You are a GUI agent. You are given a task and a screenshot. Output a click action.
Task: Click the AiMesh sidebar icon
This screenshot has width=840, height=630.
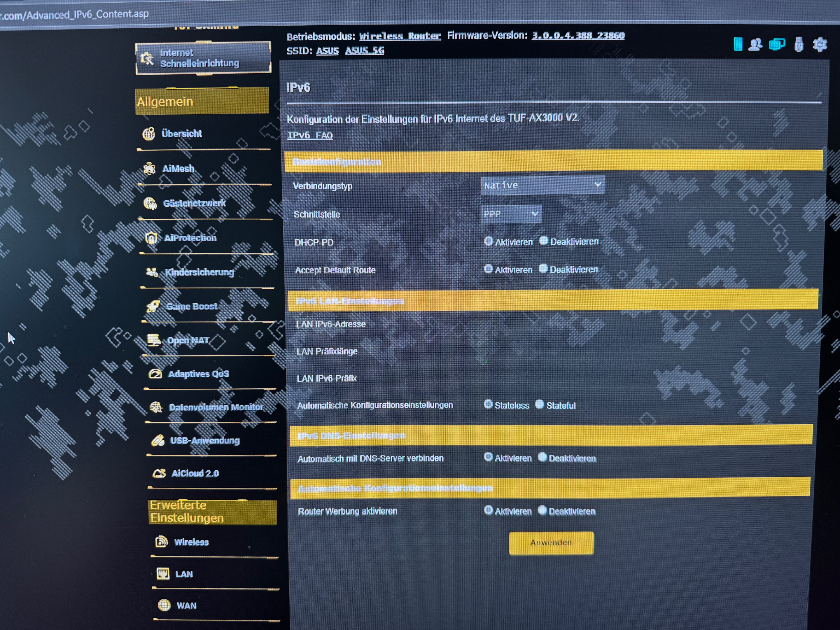[150, 169]
